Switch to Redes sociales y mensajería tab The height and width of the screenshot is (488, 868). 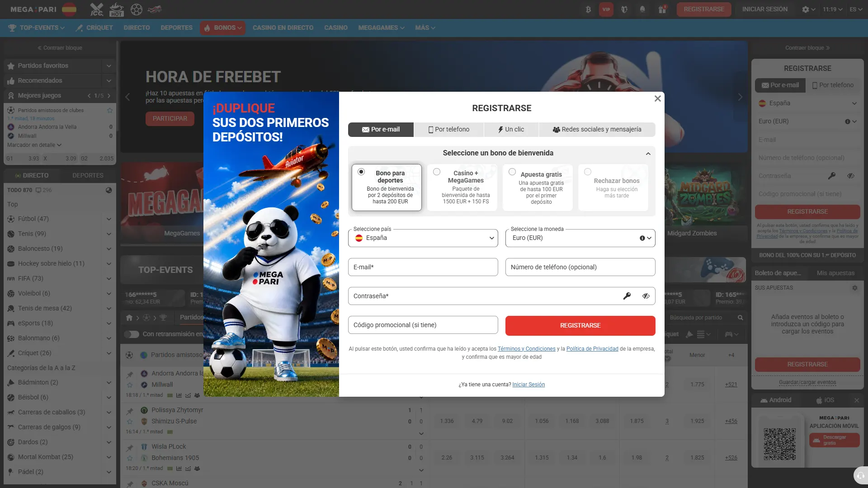[x=597, y=130]
